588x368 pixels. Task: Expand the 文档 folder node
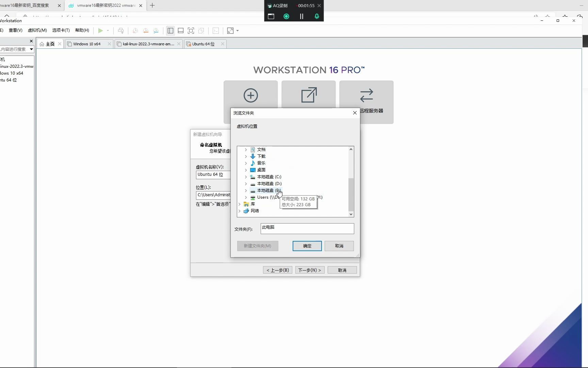[x=246, y=150]
